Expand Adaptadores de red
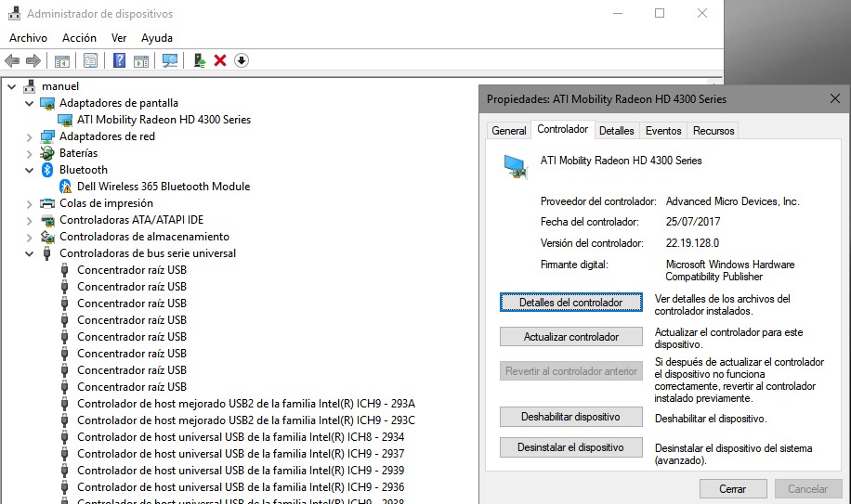This screenshot has width=851, height=504. click(30, 137)
